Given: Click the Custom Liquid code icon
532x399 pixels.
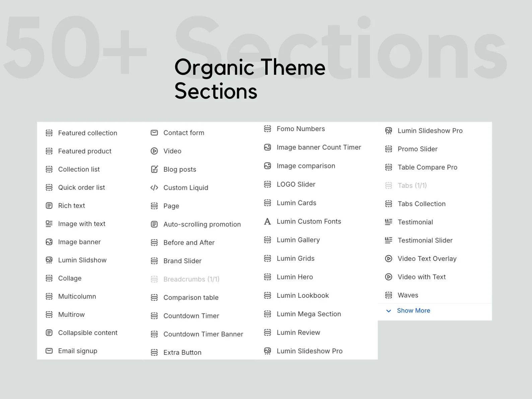Looking at the screenshot, I should pos(154,188).
